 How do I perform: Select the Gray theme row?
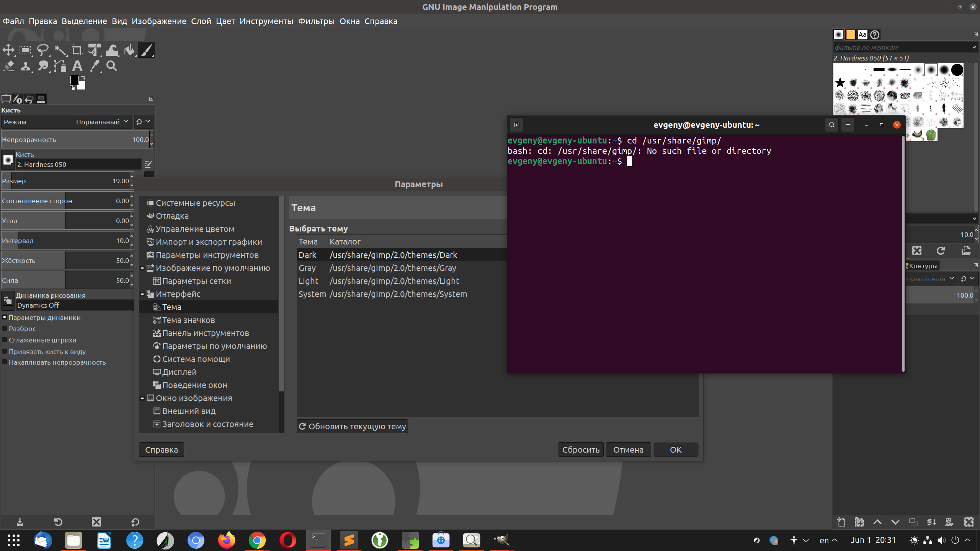point(402,268)
